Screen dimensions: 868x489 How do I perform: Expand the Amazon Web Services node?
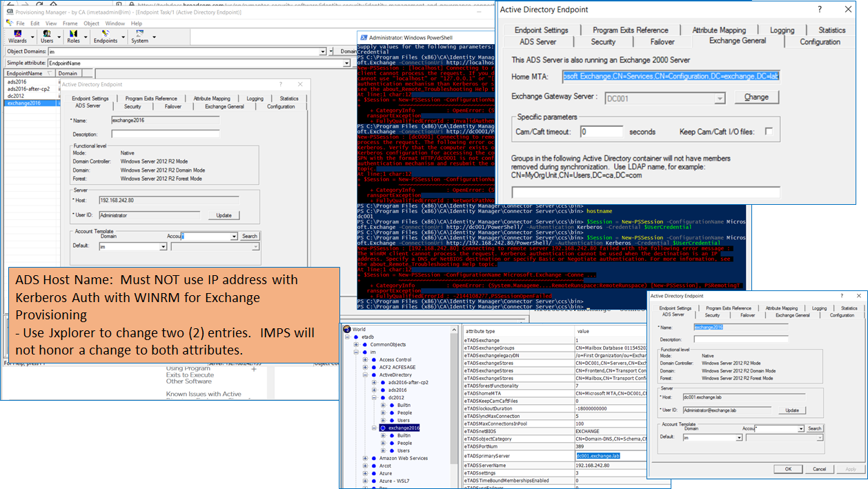point(364,458)
